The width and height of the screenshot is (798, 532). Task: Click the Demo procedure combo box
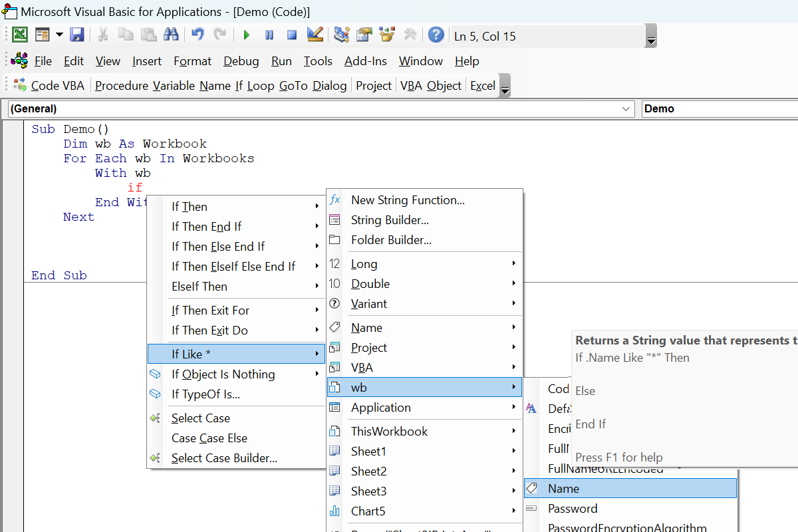(720, 108)
